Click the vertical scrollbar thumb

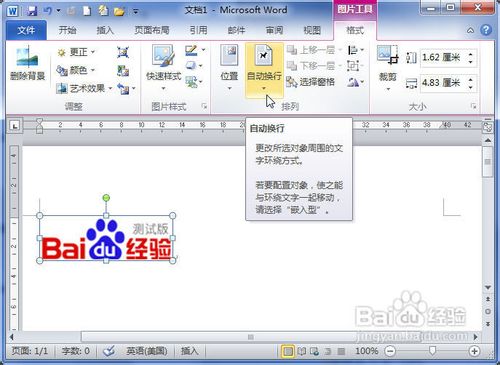tap(488, 162)
